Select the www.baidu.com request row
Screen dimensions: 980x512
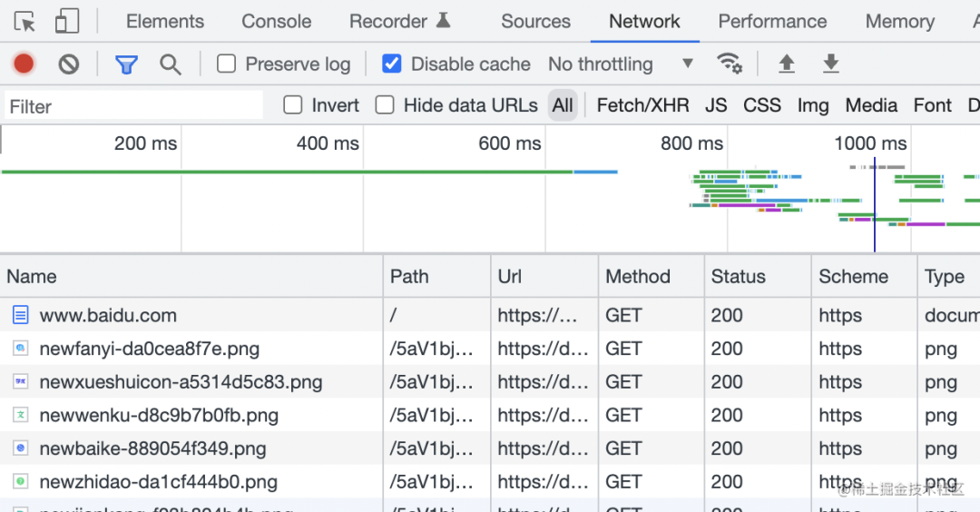click(x=490, y=314)
